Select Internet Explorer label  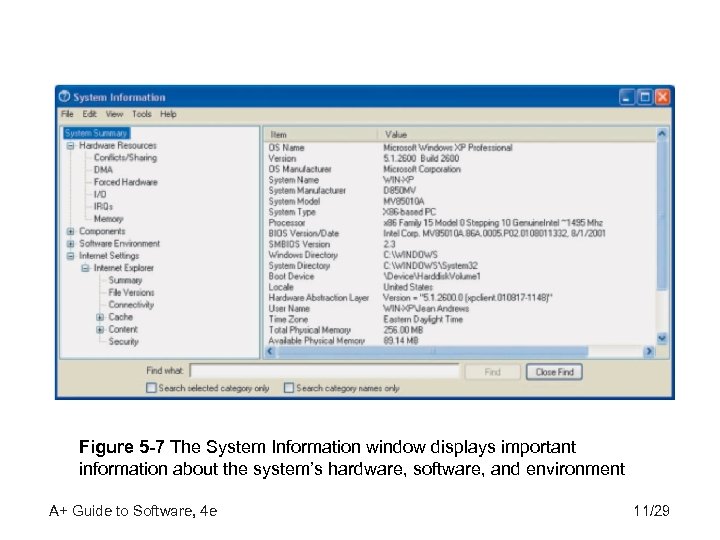point(124,268)
